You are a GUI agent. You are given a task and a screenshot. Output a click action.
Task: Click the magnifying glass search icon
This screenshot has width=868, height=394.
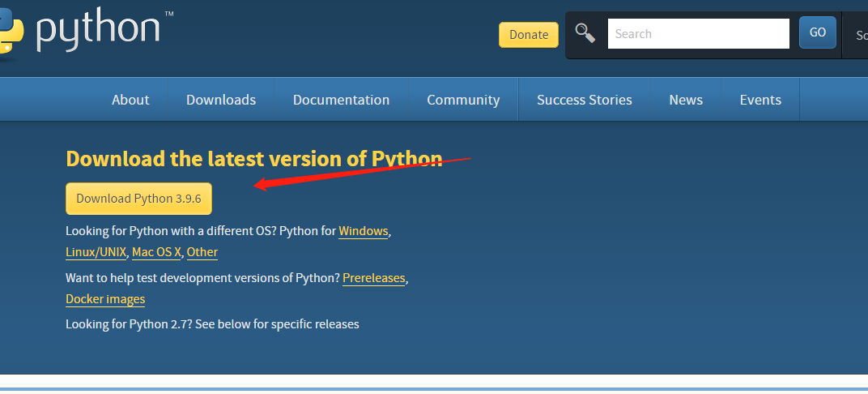tap(585, 33)
